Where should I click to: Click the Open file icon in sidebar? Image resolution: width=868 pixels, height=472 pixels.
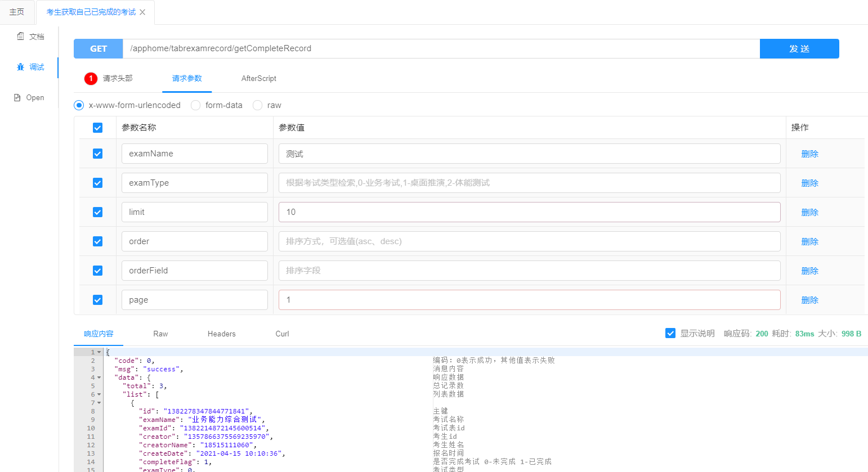tap(17, 97)
